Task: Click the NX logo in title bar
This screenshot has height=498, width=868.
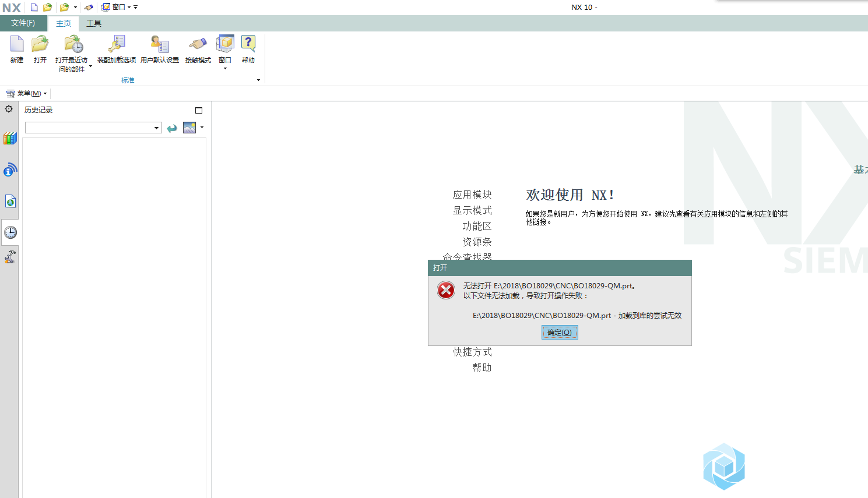Action: point(12,8)
